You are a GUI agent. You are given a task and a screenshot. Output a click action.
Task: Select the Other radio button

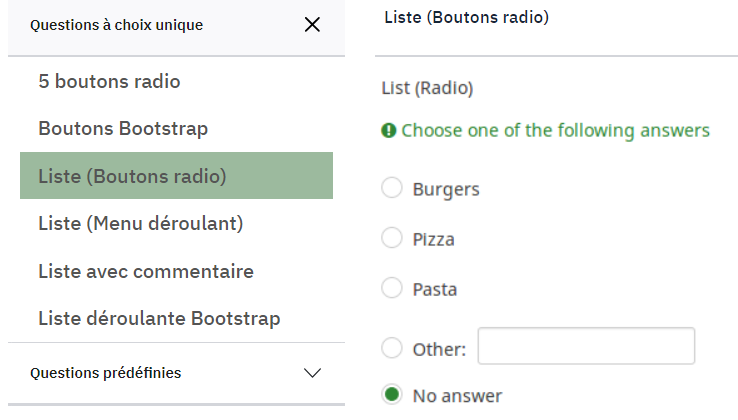click(392, 348)
